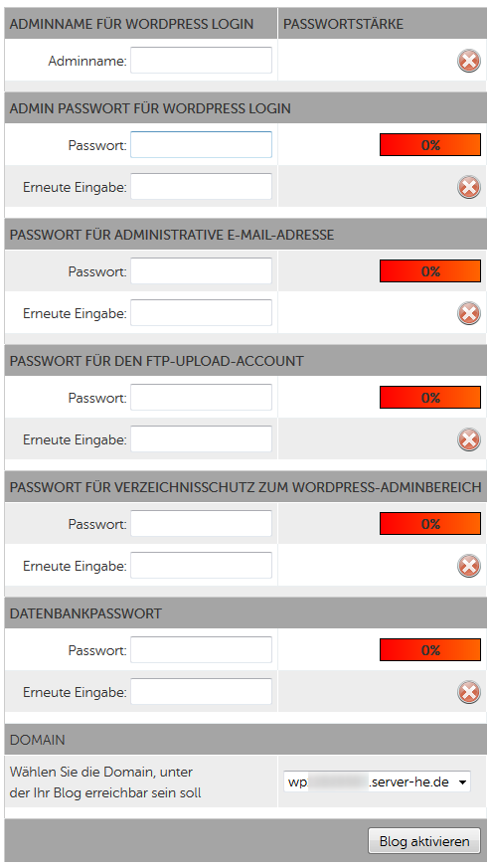Image resolution: width=491 pixels, height=868 pixels.
Task: Click Verzeichnisschutz Passwort input field
Action: (201, 523)
